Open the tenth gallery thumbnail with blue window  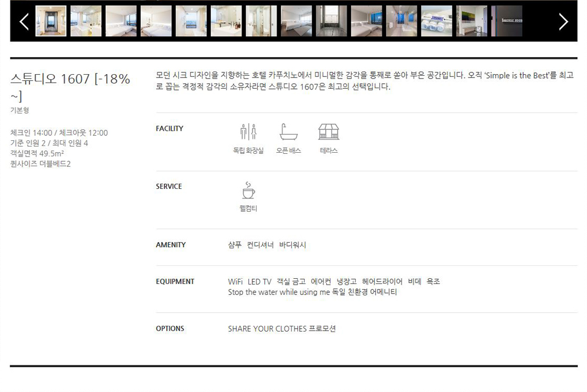[x=366, y=21]
